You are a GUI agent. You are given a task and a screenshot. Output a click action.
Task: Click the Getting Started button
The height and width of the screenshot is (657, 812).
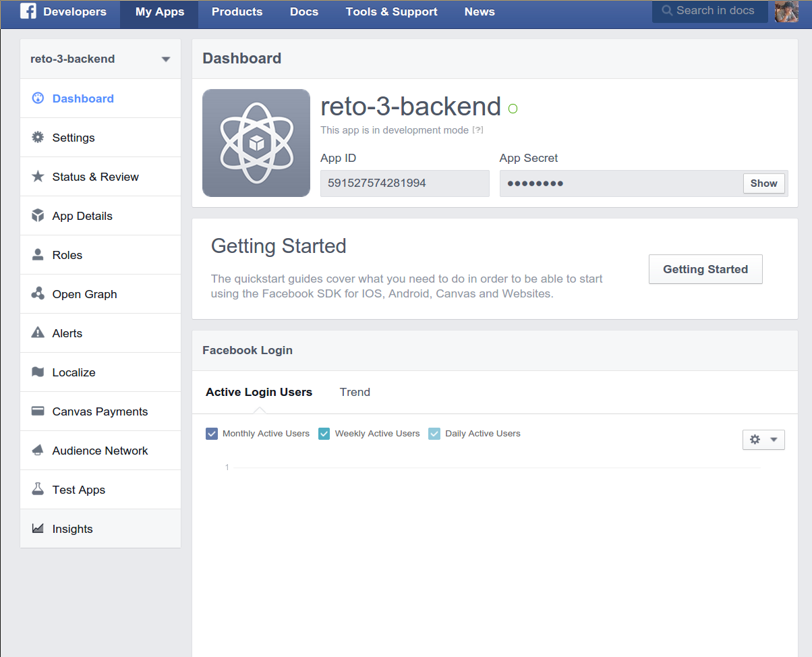tap(705, 269)
